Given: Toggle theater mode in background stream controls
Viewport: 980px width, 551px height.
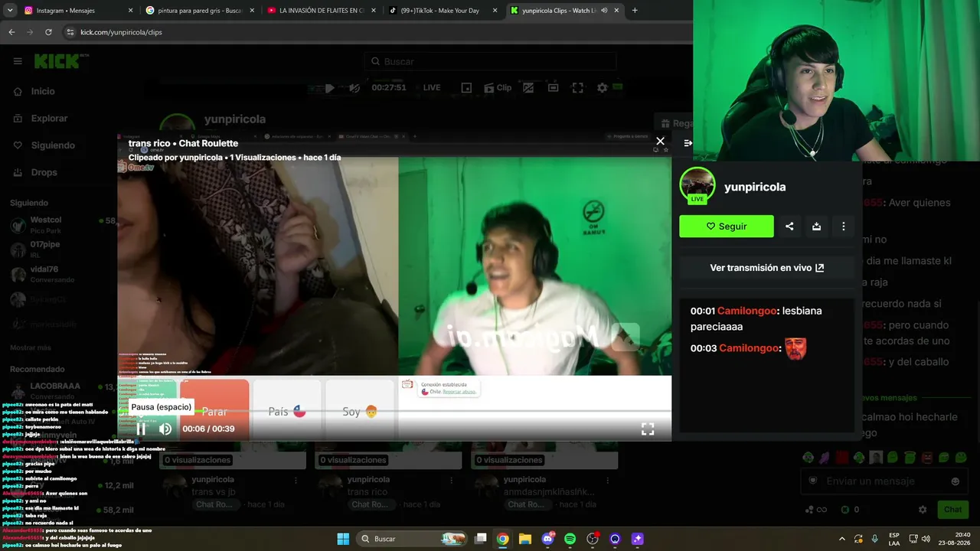Looking at the screenshot, I should [553, 88].
